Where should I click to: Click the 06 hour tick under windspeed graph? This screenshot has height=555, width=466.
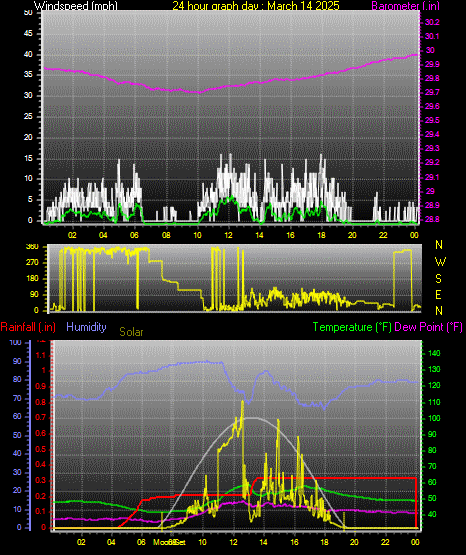134,235
